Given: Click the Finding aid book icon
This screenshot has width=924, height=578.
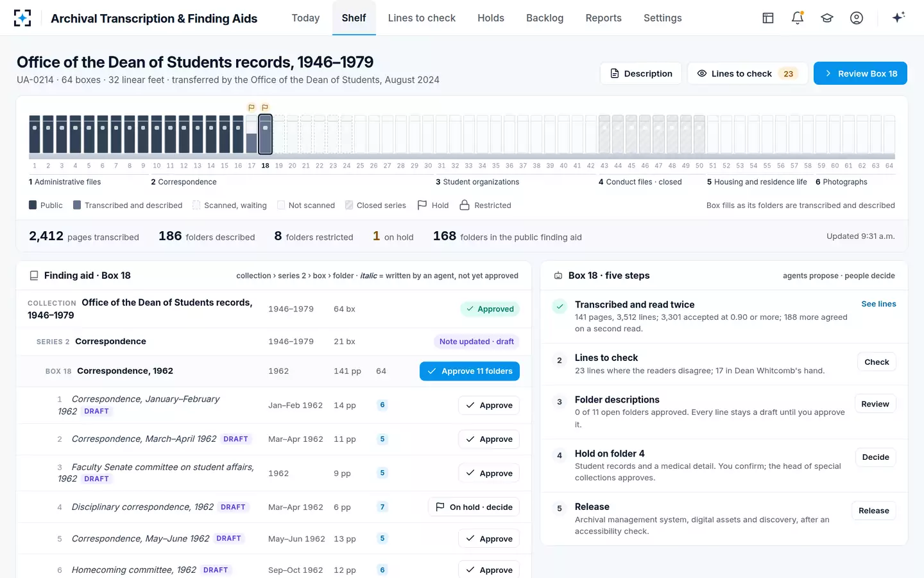Looking at the screenshot, I should [34, 276].
